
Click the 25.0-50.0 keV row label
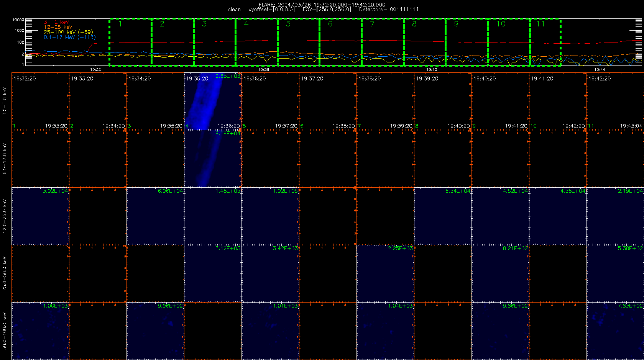coord(5,273)
